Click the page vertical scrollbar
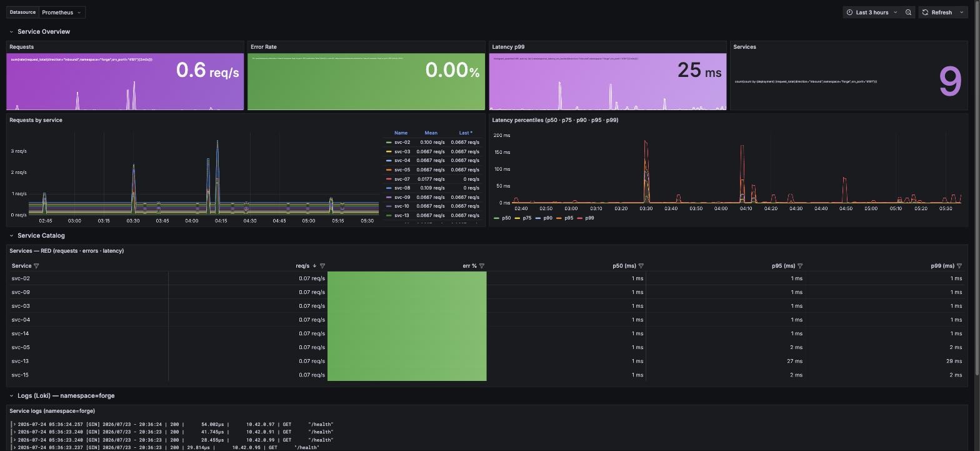Image resolution: width=980 pixels, height=451 pixels. pyautogui.click(x=977, y=188)
